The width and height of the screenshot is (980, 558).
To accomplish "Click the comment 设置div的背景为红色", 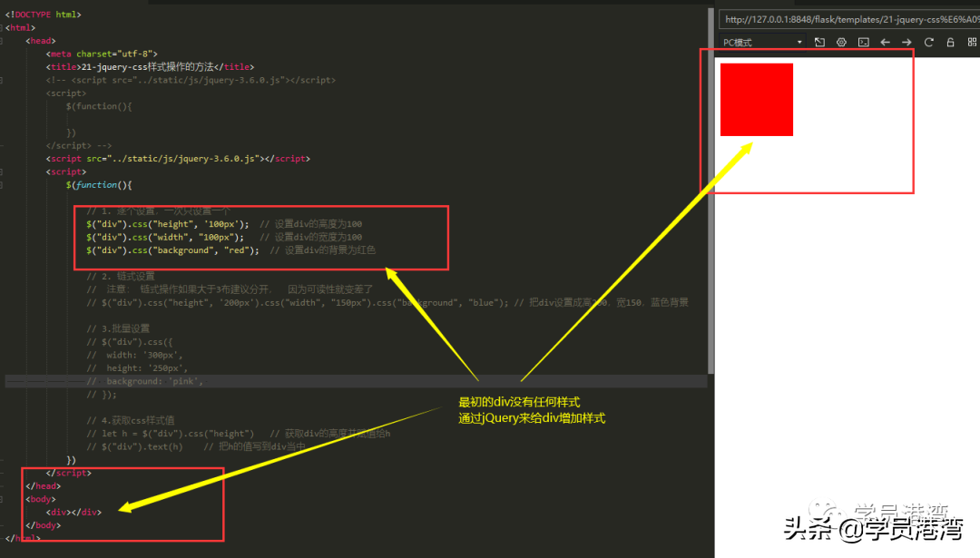I will tap(322, 250).
